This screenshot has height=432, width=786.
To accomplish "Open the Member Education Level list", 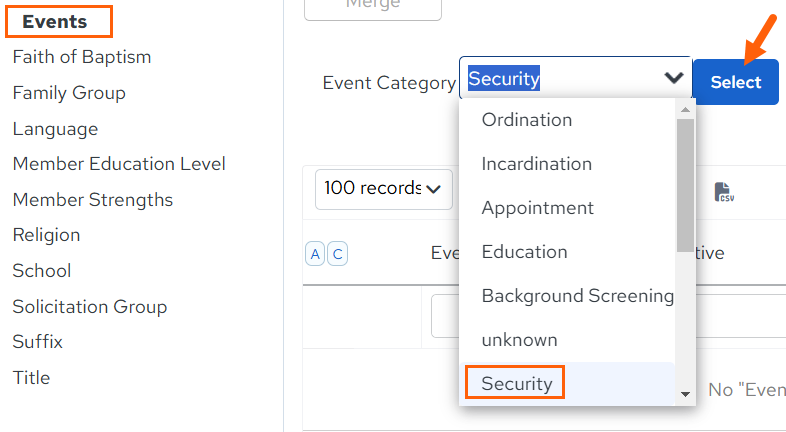I will [119, 164].
